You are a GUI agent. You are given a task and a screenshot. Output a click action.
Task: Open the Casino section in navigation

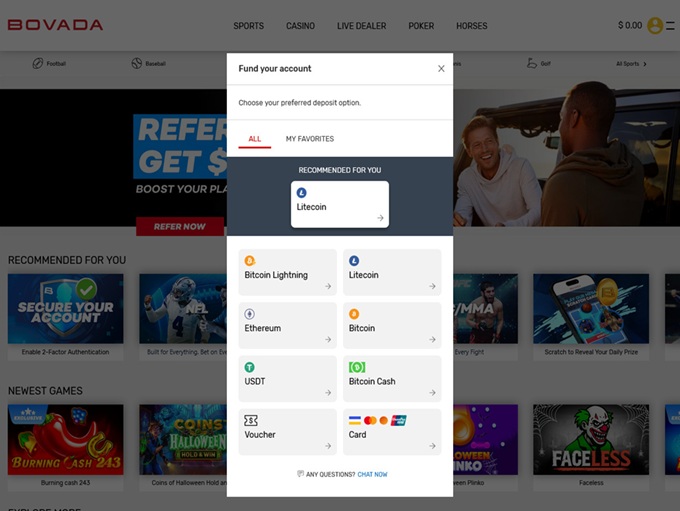click(x=300, y=26)
